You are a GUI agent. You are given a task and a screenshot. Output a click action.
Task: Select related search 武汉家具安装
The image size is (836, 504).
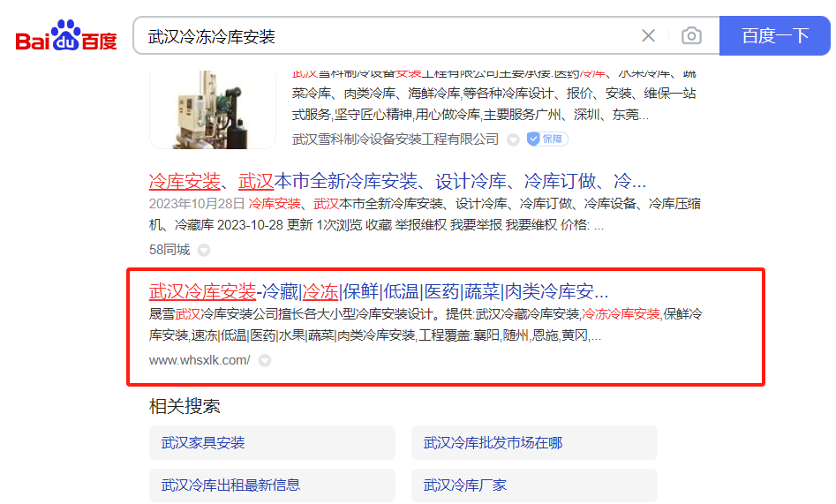[272, 443]
